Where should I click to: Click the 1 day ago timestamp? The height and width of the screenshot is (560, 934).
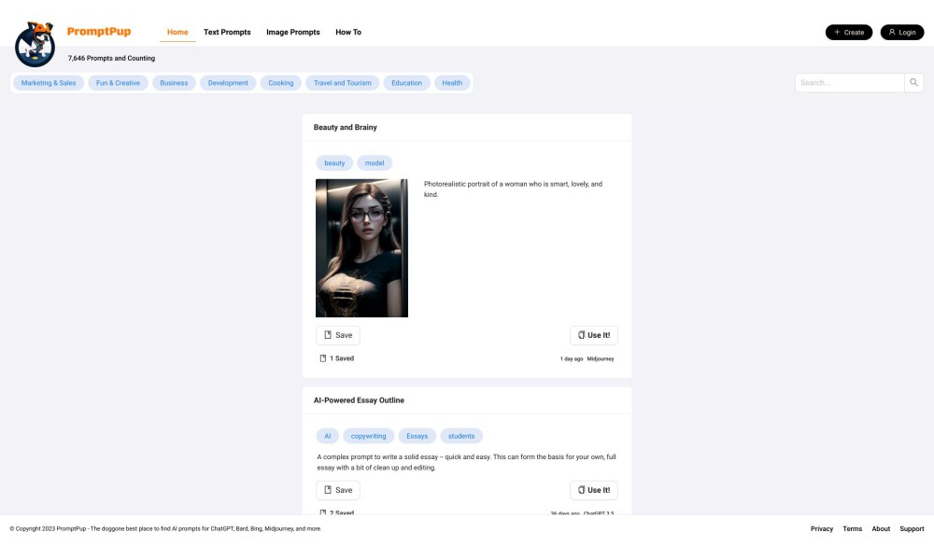coord(572,358)
